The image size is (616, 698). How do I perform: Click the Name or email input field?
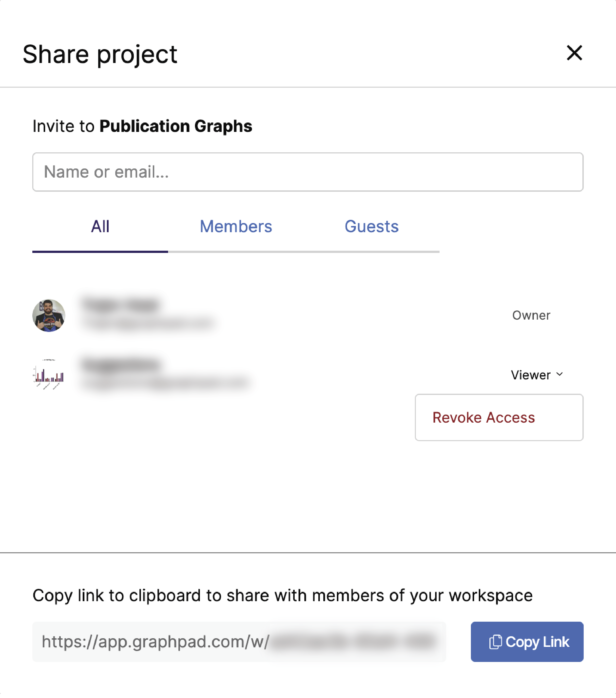tap(308, 172)
